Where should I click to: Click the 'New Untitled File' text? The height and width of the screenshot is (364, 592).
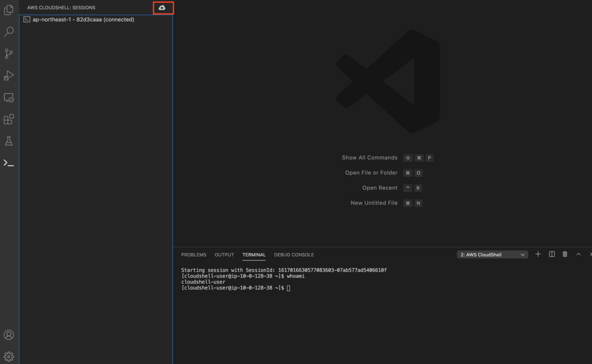[x=374, y=203]
